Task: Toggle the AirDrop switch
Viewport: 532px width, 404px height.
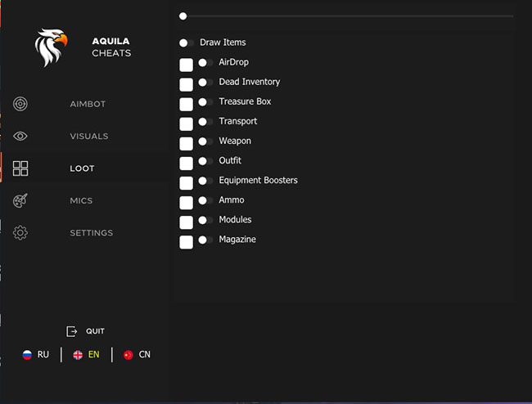Action: pos(205,63)
